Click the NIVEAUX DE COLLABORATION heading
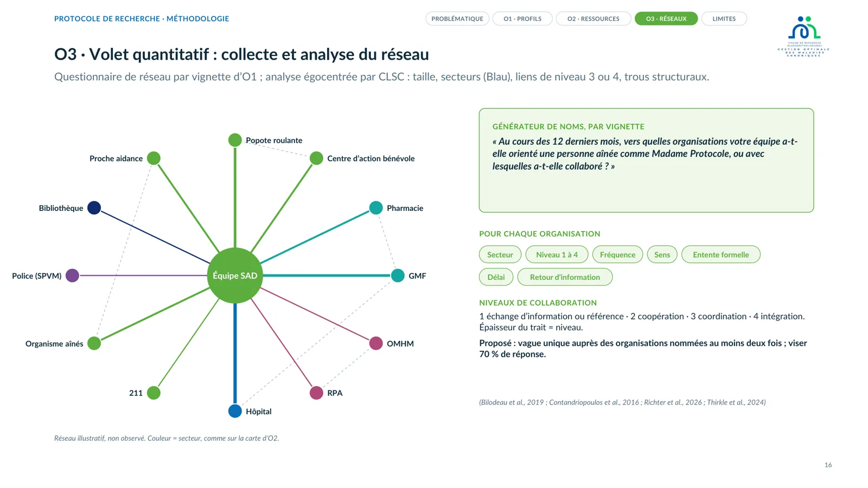The width and height of the screenshot is (868, 488). click(x=538, y=303)
